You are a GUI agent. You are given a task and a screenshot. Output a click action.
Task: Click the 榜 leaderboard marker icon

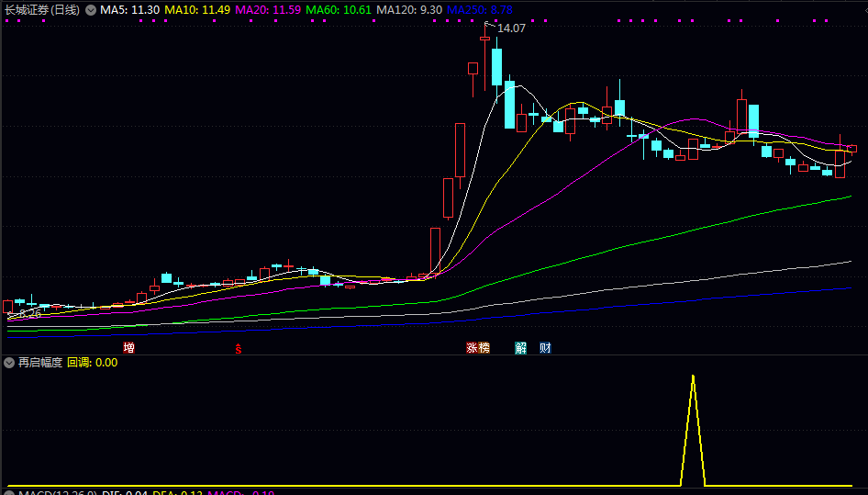[x=484, y=348]
